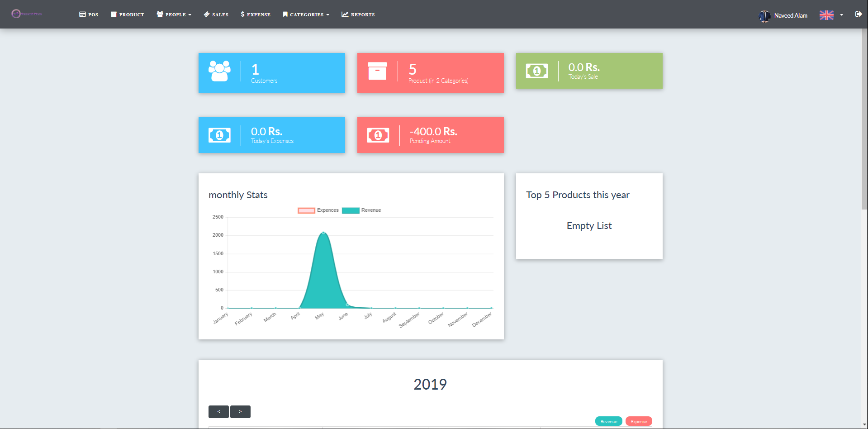The height and width of the screenshot is (429, 868).
Task: Open the Sales page
Action: [216, 14]
